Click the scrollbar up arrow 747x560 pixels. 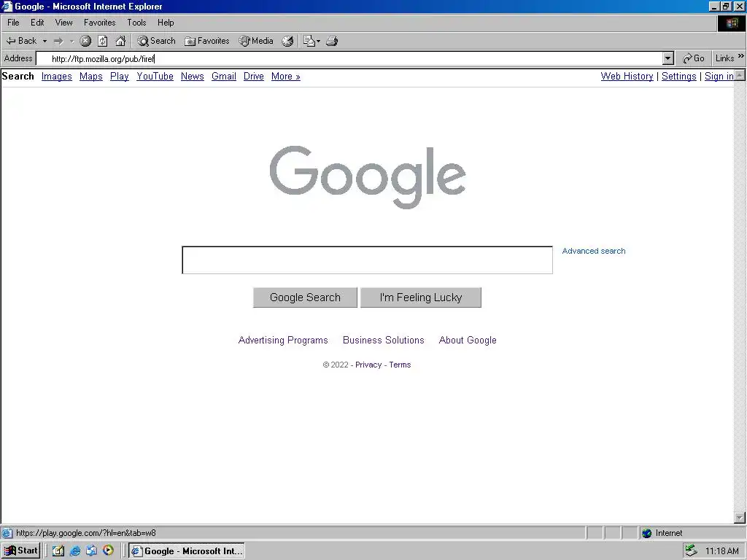pyautogui.click(x=740, y=75)
